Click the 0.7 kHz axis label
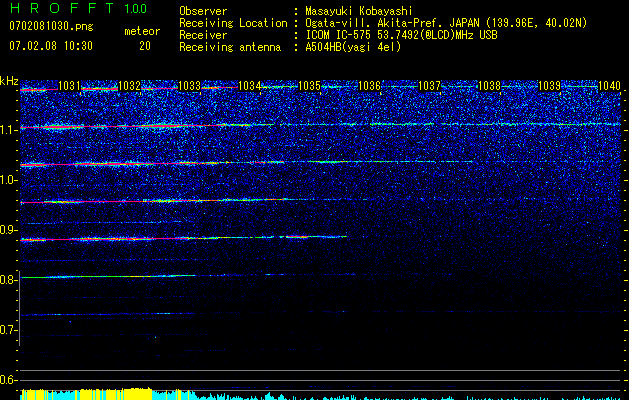This screenshot has width=629, height=400. tap(8, 330)
